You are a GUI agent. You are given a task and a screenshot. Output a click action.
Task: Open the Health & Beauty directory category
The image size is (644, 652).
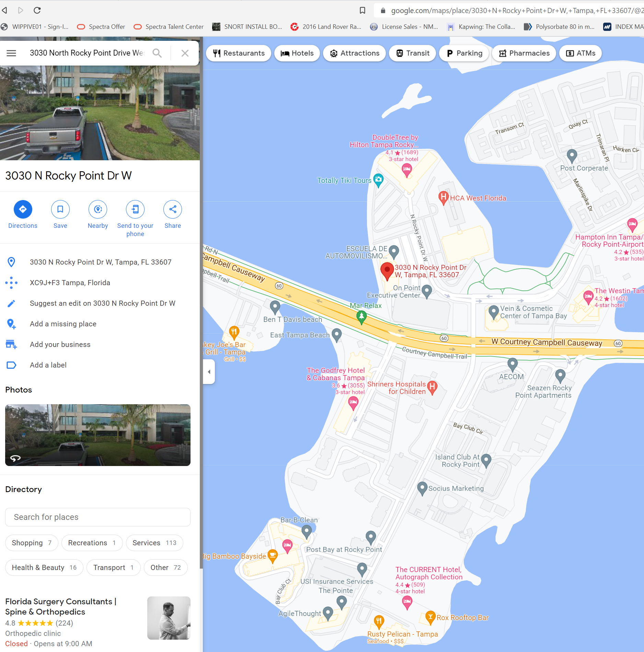point(44,568)
